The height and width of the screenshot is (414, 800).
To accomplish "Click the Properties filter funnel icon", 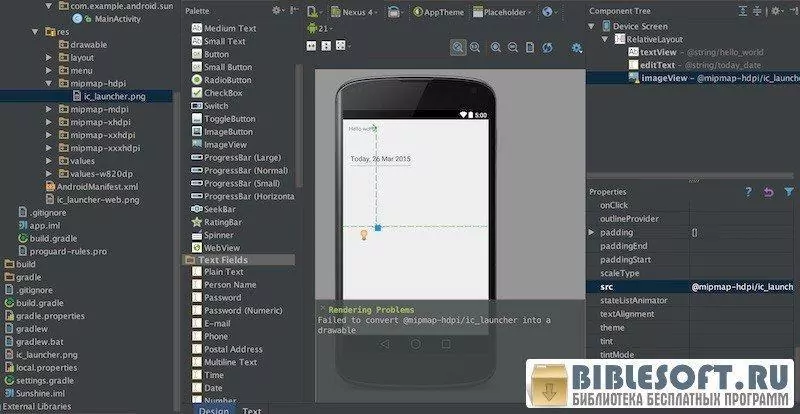I will click(x=786, y=191).
